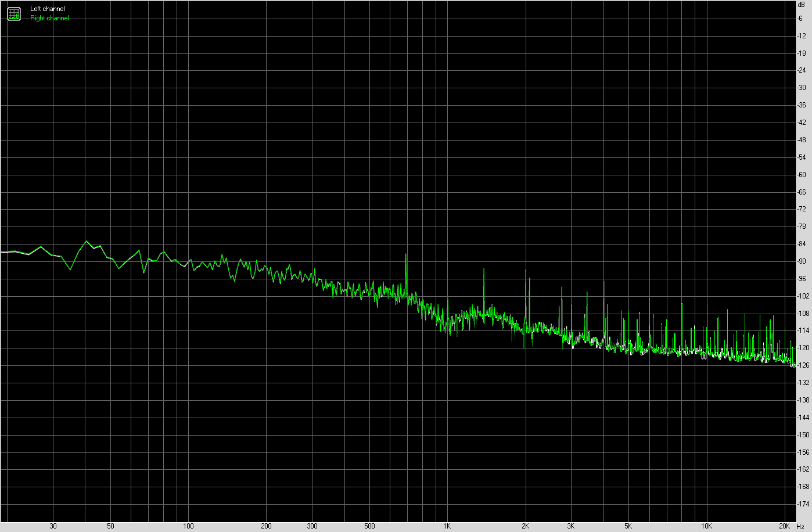Click the -6 dB axis label

click(801, 19)
